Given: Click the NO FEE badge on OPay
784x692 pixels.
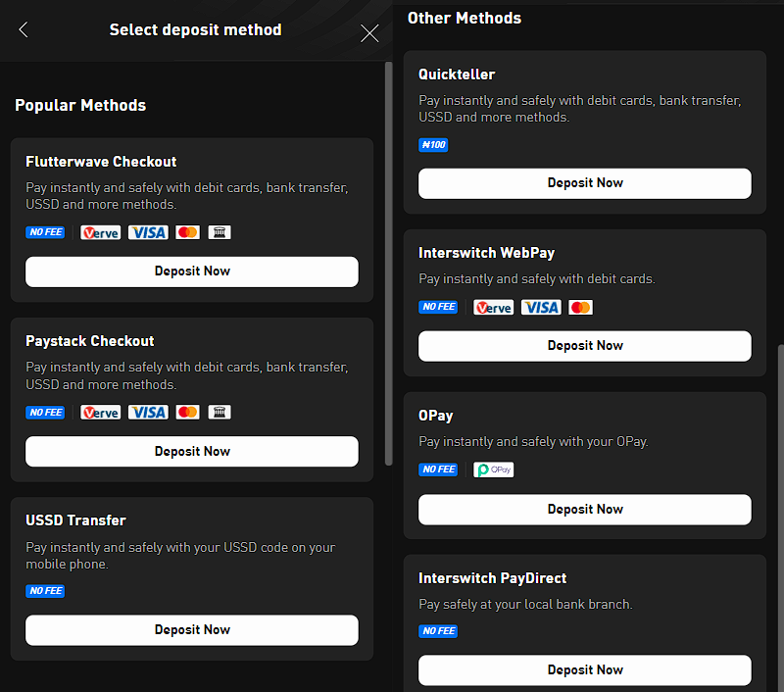Looking at the screenshot, I should click(x=438, y=470).
